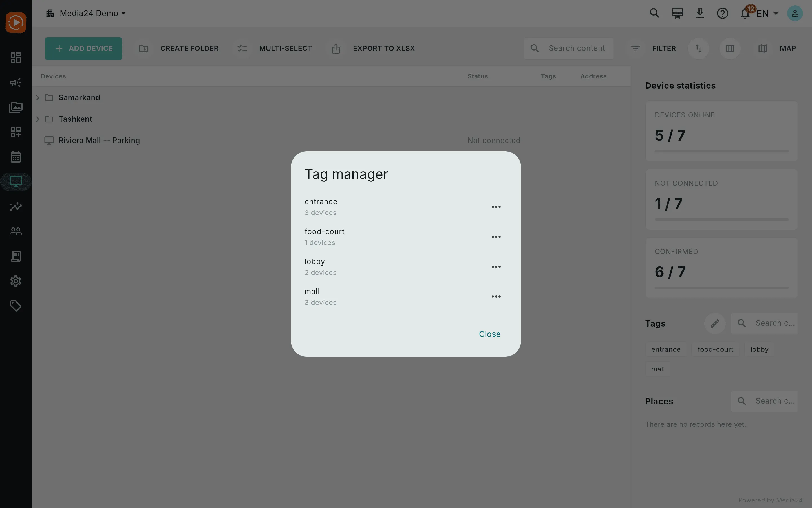The image size is (812, 508).
Task: Open campaigns megaphone icon in sidebar
Action: point(16,82)
